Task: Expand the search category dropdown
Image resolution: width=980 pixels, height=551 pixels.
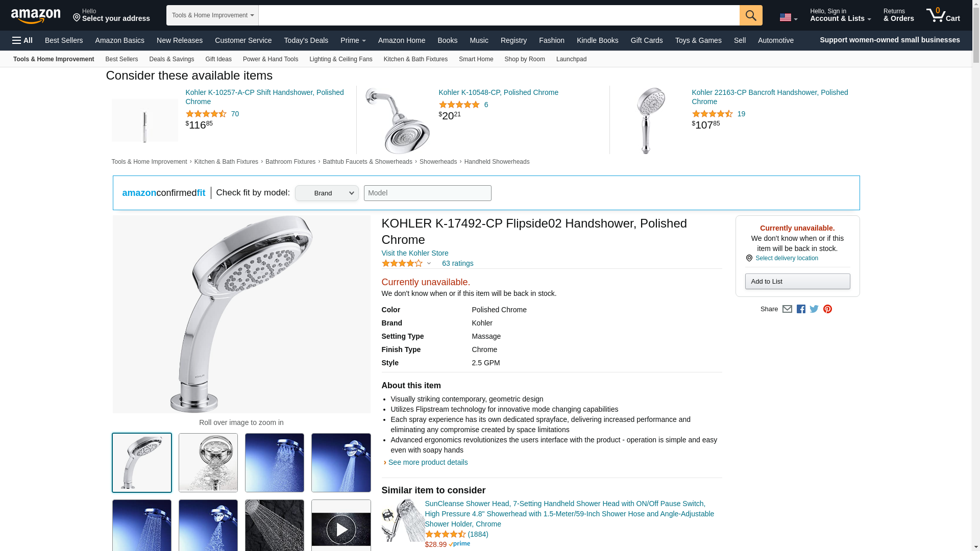Action: coord(212,15)
